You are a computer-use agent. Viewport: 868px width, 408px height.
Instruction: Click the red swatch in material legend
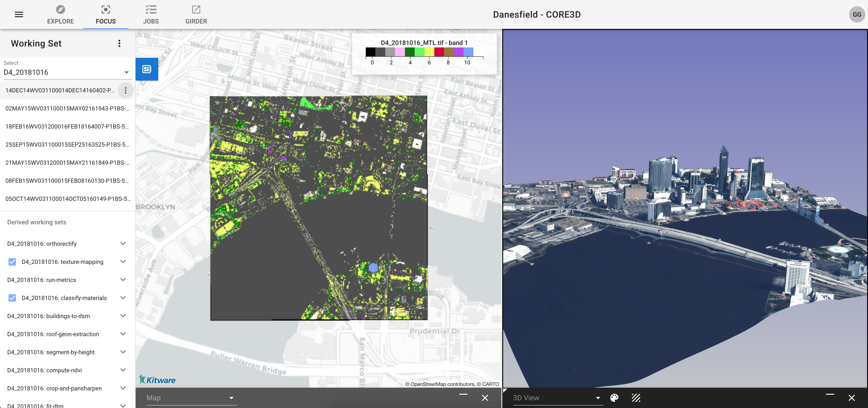point(439,52)
